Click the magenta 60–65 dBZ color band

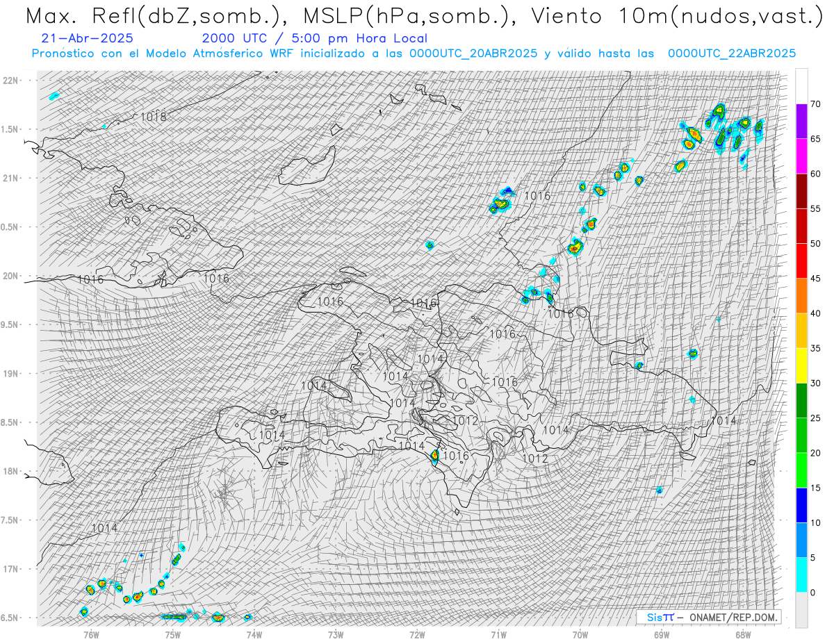pyautogui.click(x=801, y=156)
